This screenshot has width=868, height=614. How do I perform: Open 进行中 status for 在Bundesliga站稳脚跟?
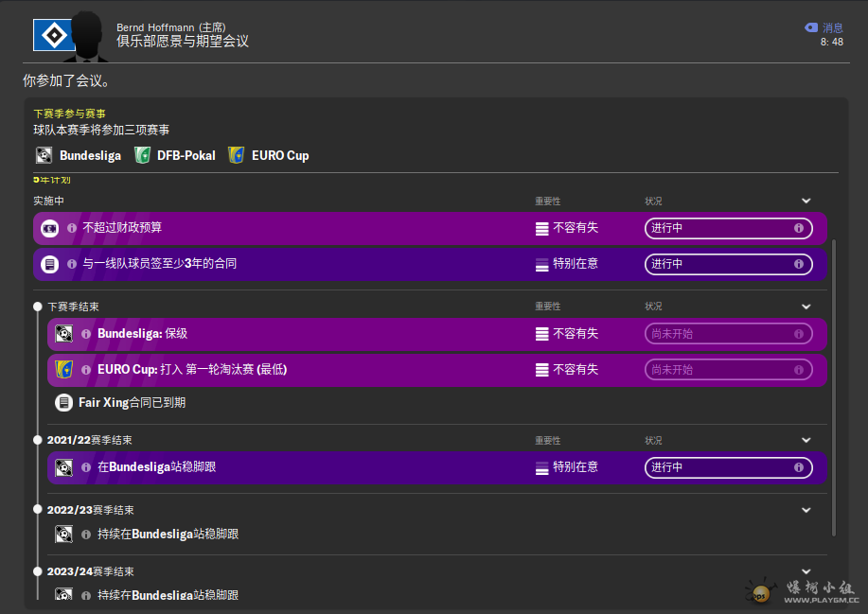tap(728, 467)
